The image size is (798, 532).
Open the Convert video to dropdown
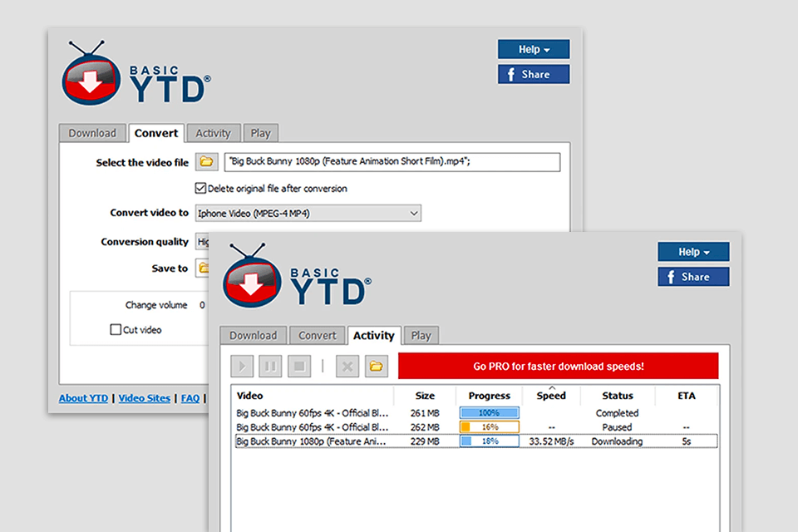click(308, 214)
